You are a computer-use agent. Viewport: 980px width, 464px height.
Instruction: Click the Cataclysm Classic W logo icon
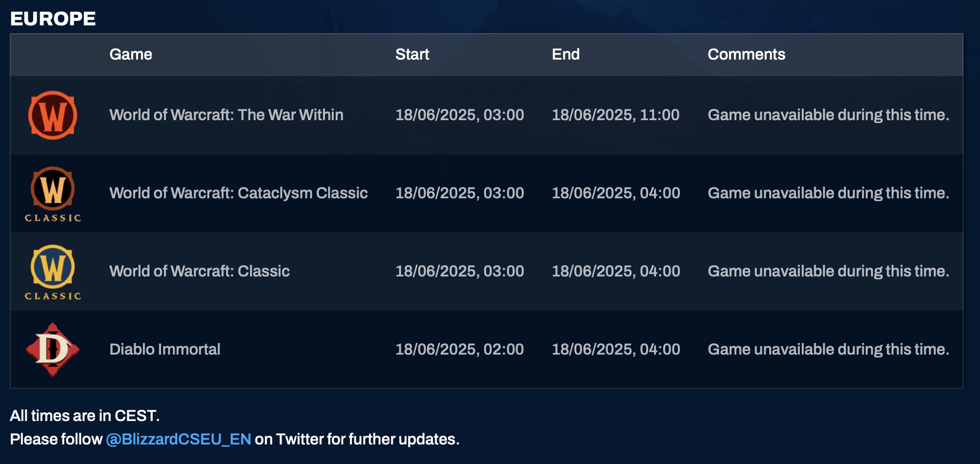53,194
